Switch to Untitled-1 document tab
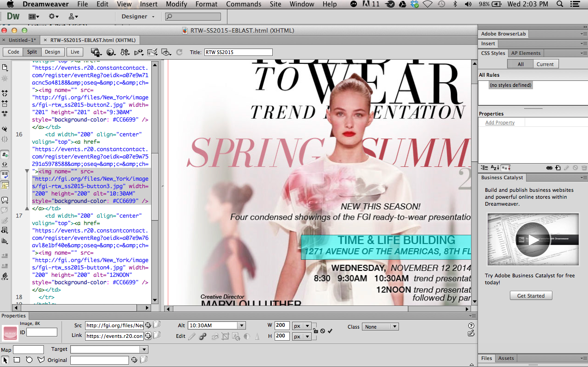Viewport: 588px width, 367px height. coord(22,40)
